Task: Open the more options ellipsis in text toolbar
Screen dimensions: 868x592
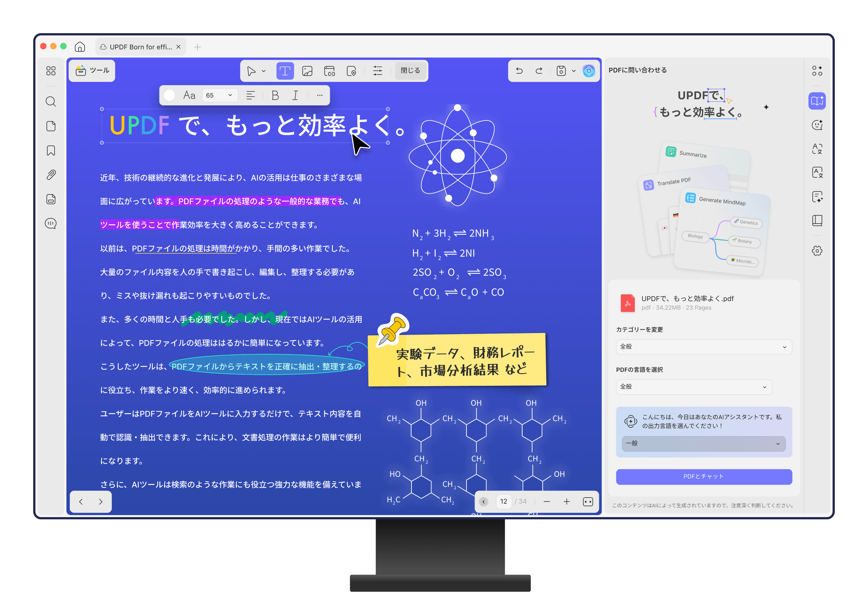Action: (x=320, y=96)
